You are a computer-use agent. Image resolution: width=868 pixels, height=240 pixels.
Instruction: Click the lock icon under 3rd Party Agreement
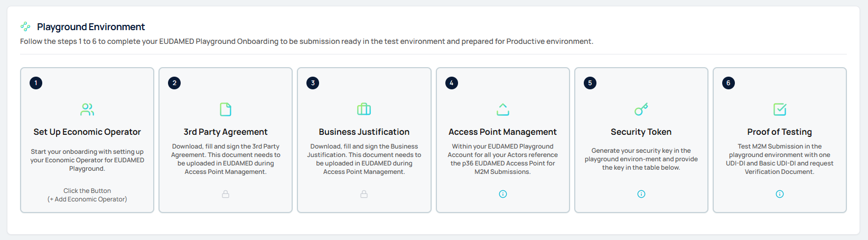tap(226, 194)
